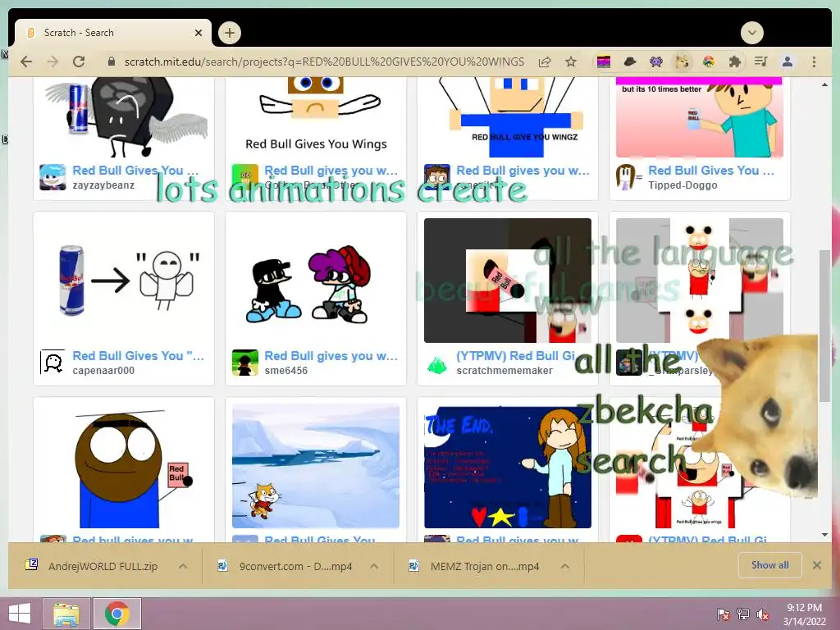Image resolution: width=840 pixels, height=630 pixels.
Task: Close the Scratch - Search tab
Action: (199, 33)
